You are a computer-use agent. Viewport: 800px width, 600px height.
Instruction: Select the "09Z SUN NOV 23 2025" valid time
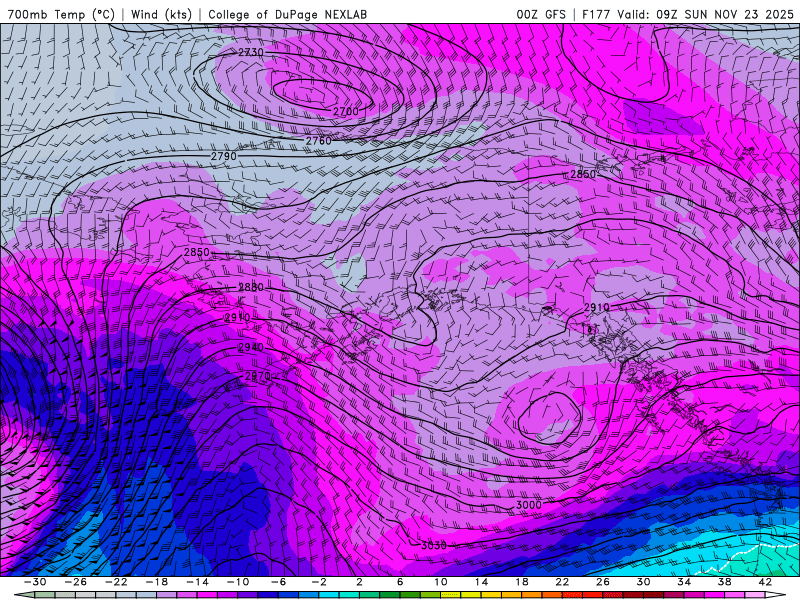(724, 14)
